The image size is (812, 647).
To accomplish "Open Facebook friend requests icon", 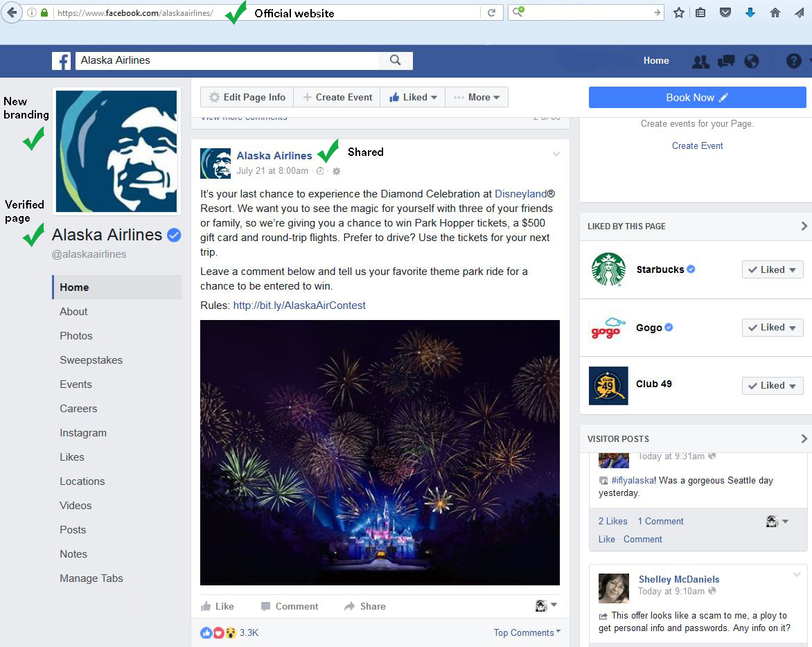I will 700,61.
